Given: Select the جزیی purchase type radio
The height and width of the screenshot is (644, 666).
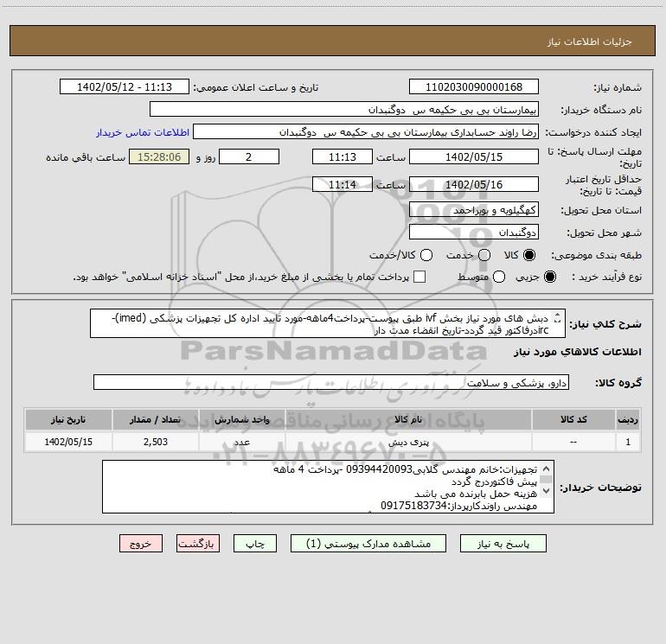Looking at the screenshot, I should pos(550,277).
